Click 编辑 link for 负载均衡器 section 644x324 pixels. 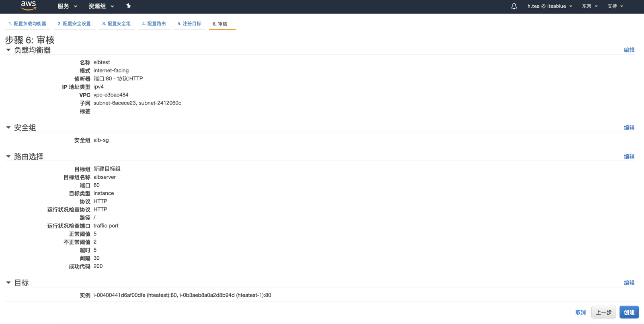(x=629, y=50)
